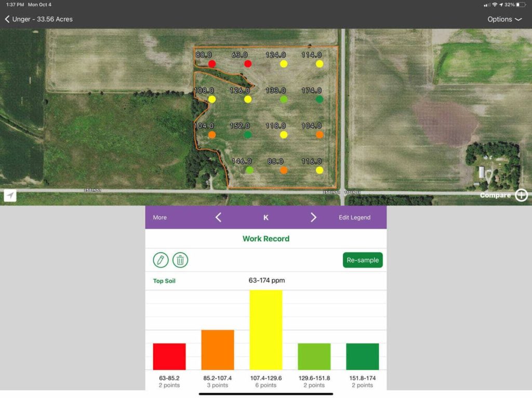Tap the back chevron beside Unger field name
Screen dimensions: 532x398
(7, 19)
